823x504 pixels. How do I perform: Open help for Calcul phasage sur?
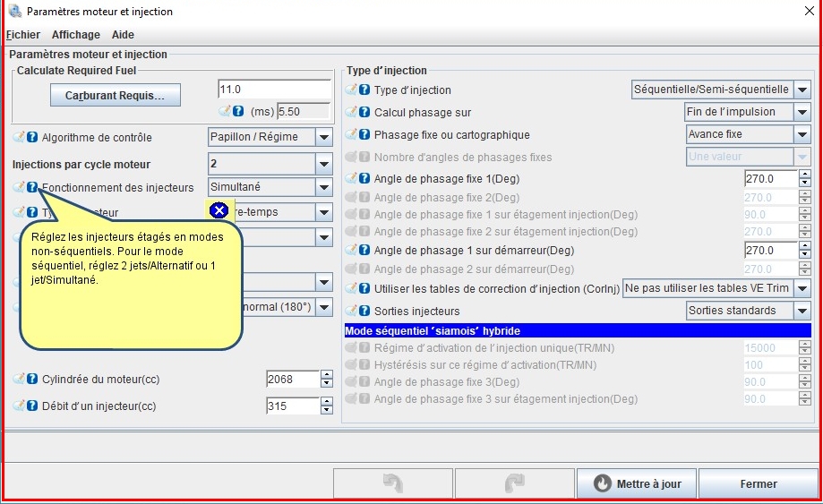pyautogui.click(x=364, y=113)
